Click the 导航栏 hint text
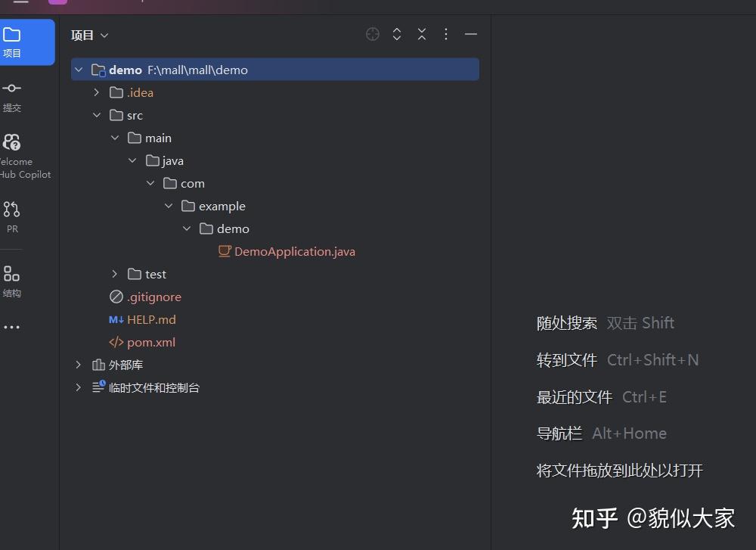The height and width of the screenshot is (550, 756). [559, 433]
